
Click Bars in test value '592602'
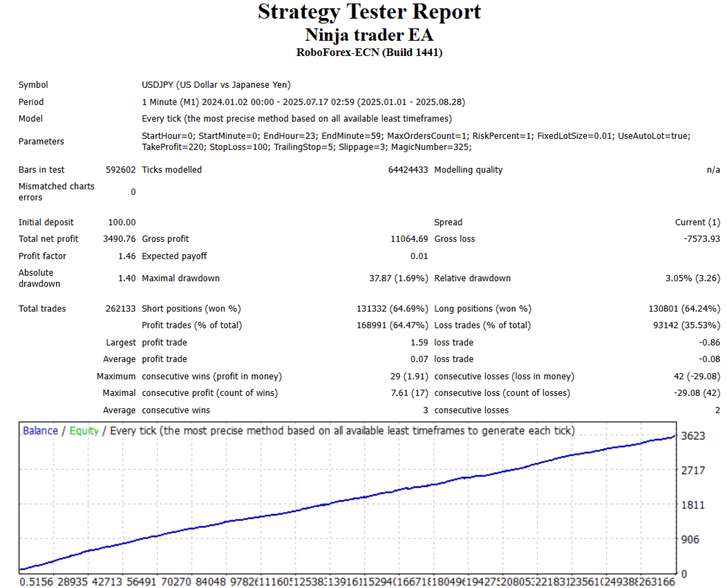[120, 170]
